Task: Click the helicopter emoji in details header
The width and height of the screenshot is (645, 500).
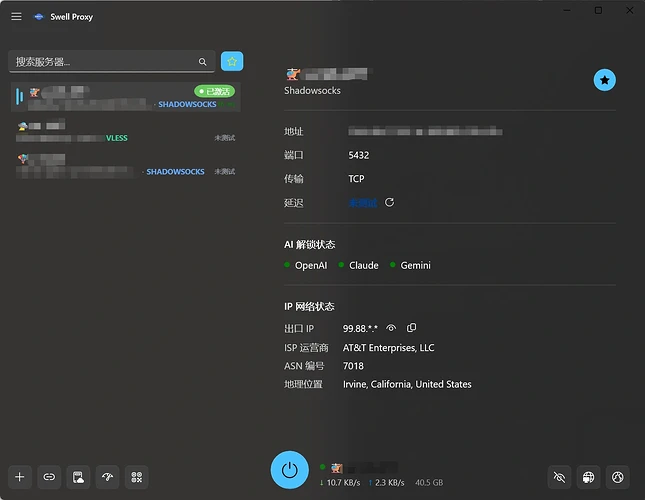Action: pyautogui.click(x=293, y=74)
